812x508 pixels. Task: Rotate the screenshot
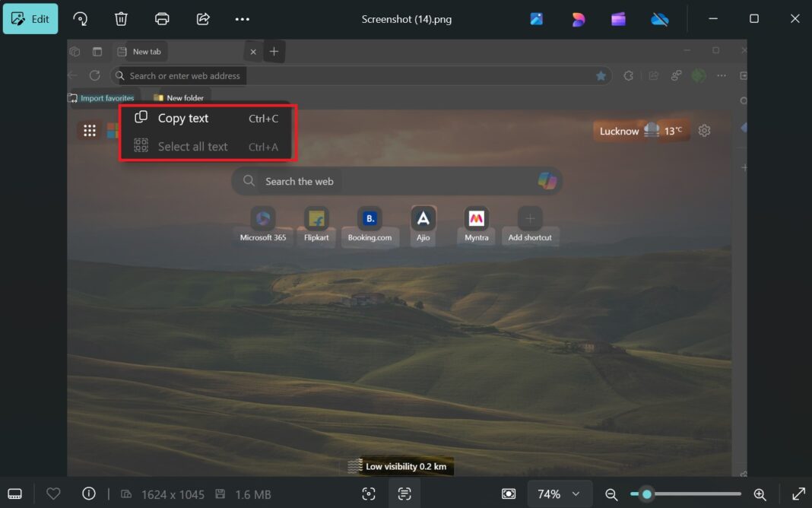[x=81, y=18]
